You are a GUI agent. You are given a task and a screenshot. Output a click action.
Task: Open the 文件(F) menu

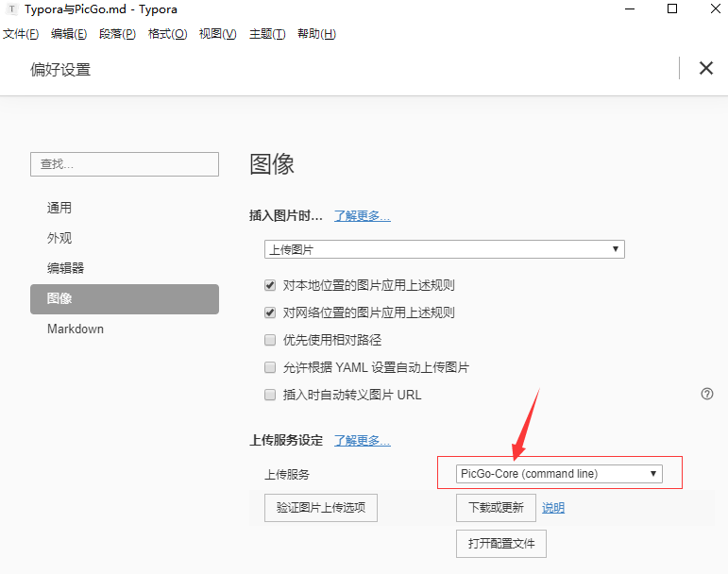point(21,34)
